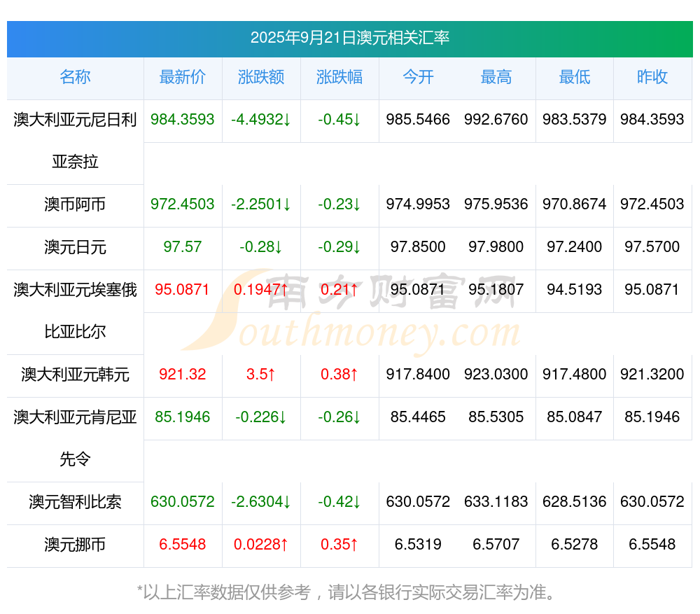Click low value 97.2400

pos(575,247)
